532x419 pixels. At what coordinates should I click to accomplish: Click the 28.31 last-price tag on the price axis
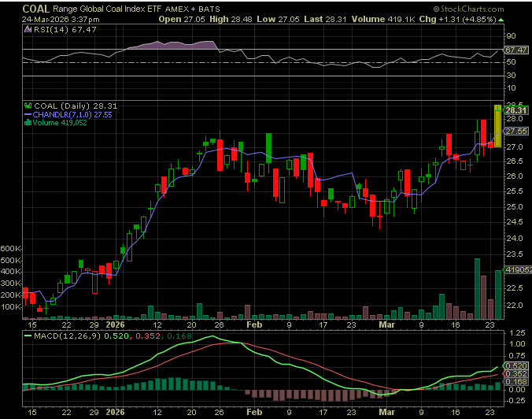[515, 110]
